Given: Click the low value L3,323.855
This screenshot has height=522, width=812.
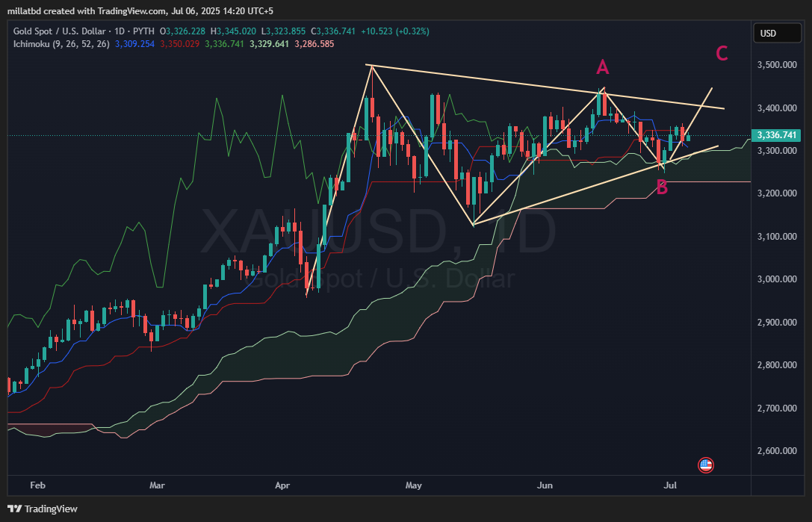Looking at the screenshot, I should click(x=283, y=31).
